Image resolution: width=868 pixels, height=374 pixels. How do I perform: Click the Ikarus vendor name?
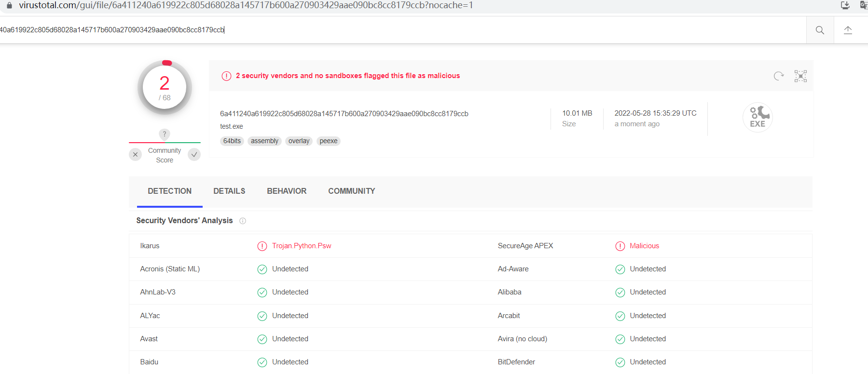(150, 246)
